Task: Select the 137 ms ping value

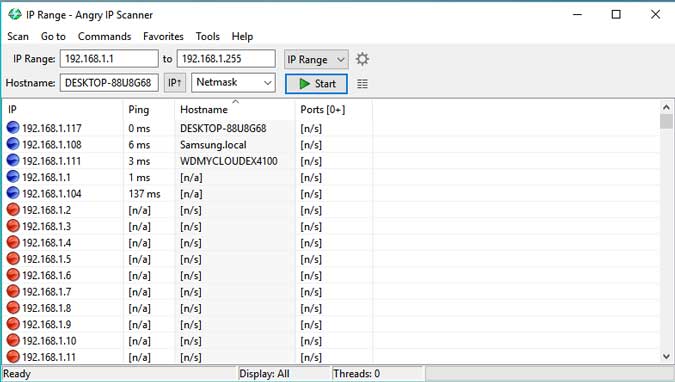Action: 144,194
